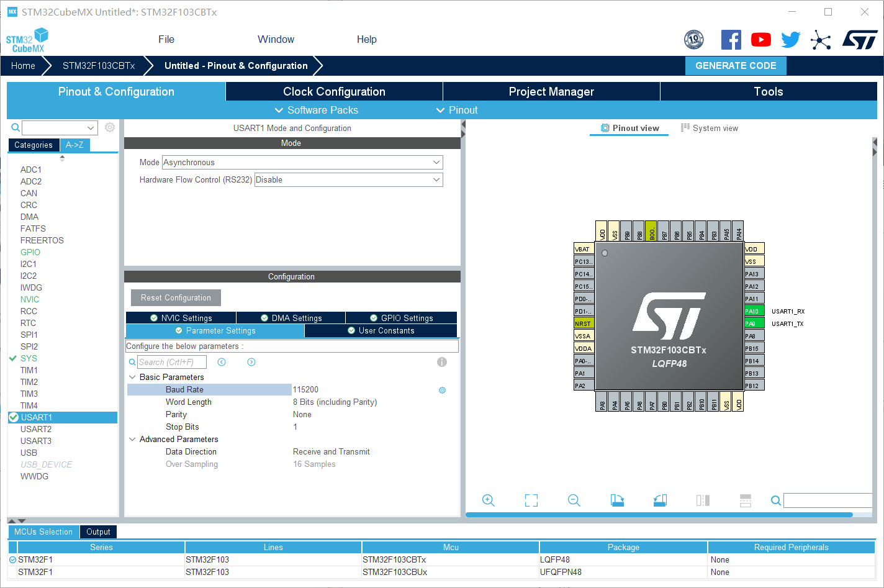Click the pin search input field
884x588 pixels.
829,500
